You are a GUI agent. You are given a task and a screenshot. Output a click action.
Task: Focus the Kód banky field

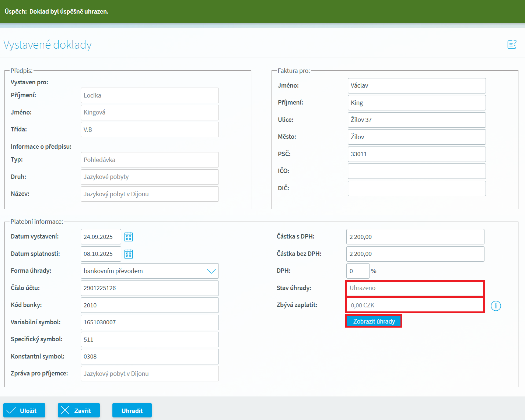click(x=150, y=305)
